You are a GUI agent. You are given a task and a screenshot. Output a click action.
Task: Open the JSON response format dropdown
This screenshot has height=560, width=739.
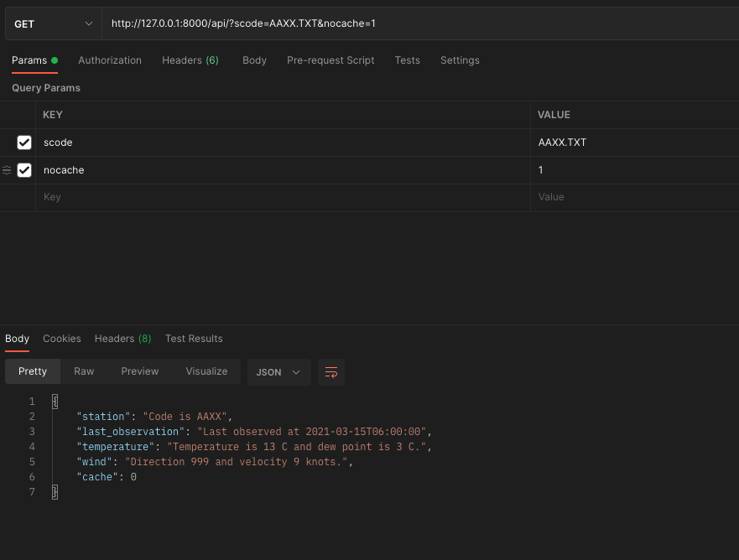278,371
